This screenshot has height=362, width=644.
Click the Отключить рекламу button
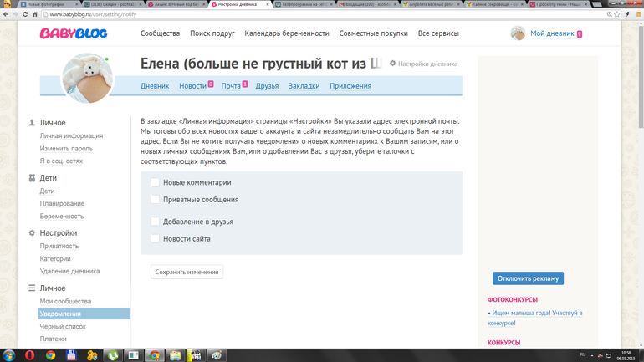point(529,278)
